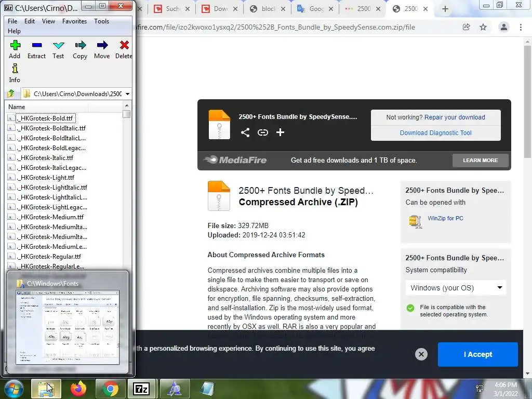
Task: Expand the 7-Zip address path dropdown
Action: [x=128, y=94]
